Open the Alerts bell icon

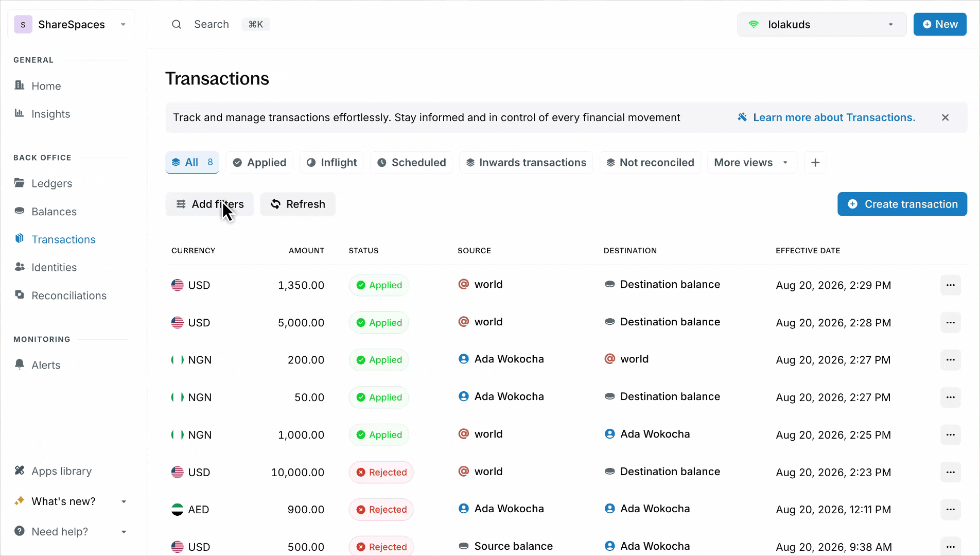coord(20,364)
